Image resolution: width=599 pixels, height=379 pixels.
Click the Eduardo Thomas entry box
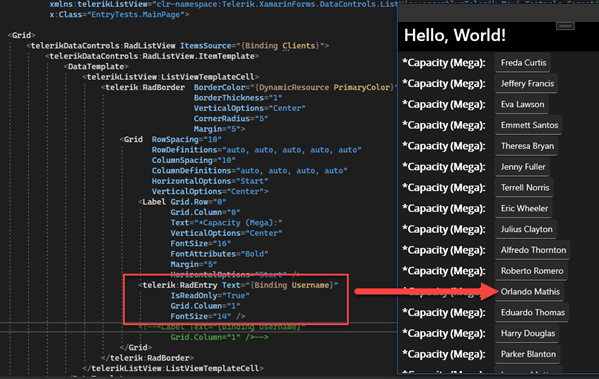click(532, 313)
